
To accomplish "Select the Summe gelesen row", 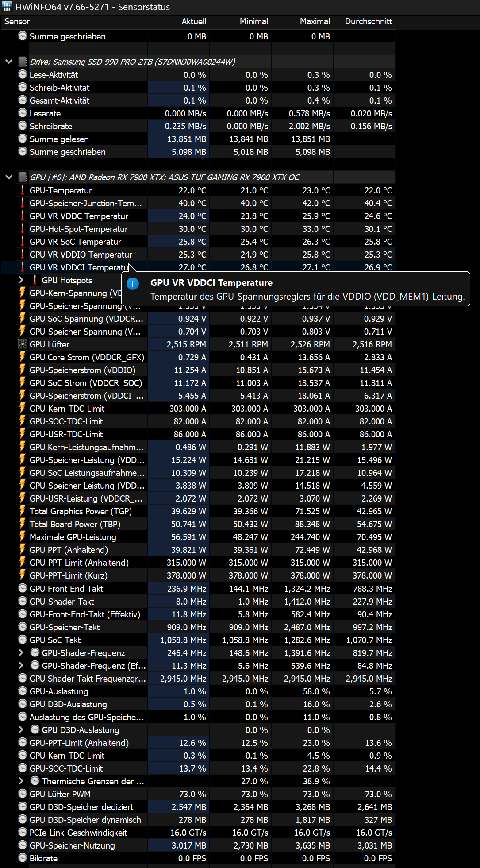I will coord(197,139).
